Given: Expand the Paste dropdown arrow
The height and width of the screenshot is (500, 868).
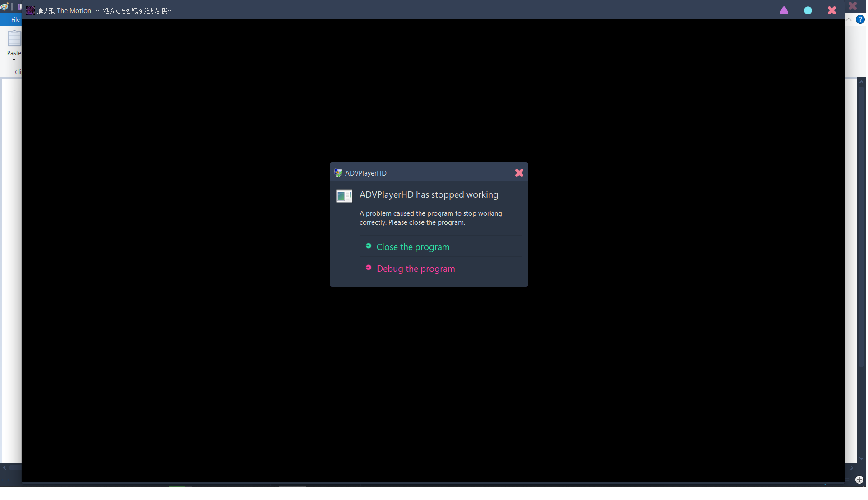Looking at the screenshot, I should click(14, 60).
